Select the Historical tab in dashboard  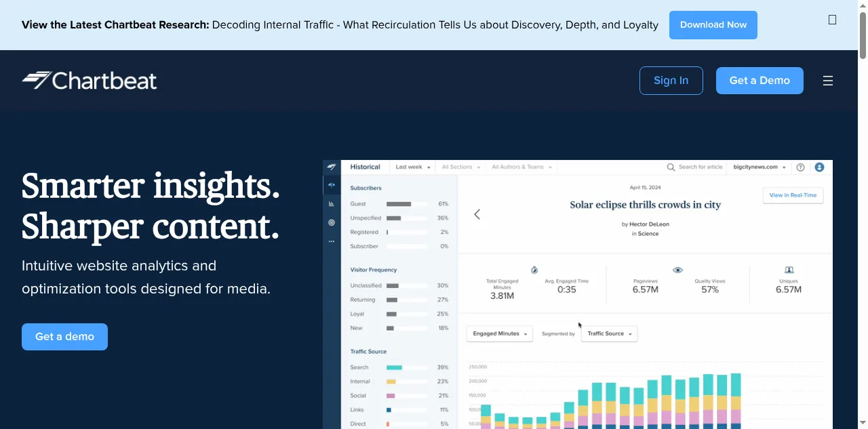[365, 167]
